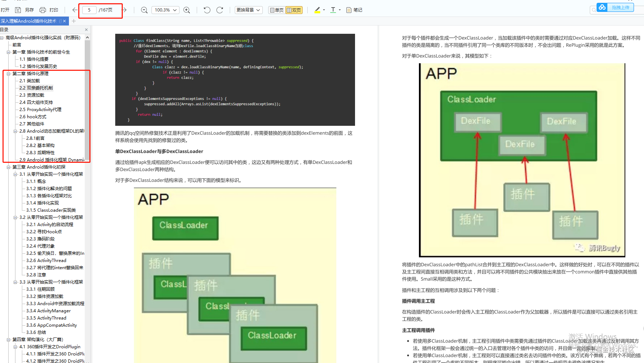Zoom in using the magnifier plus icon
The height and width of the screenshot is (363, 644).
187,10
